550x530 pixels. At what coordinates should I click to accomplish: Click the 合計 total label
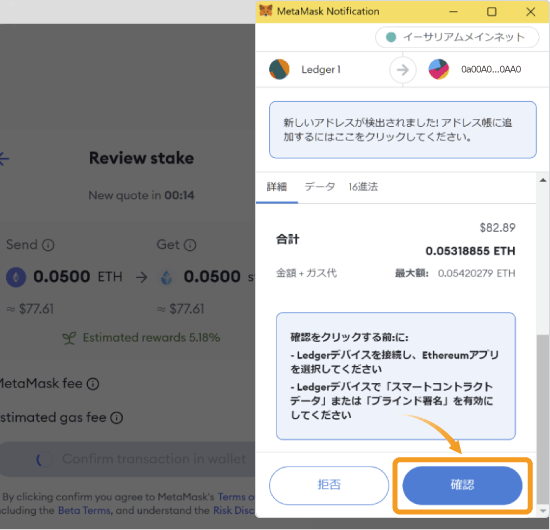(288, 239)
